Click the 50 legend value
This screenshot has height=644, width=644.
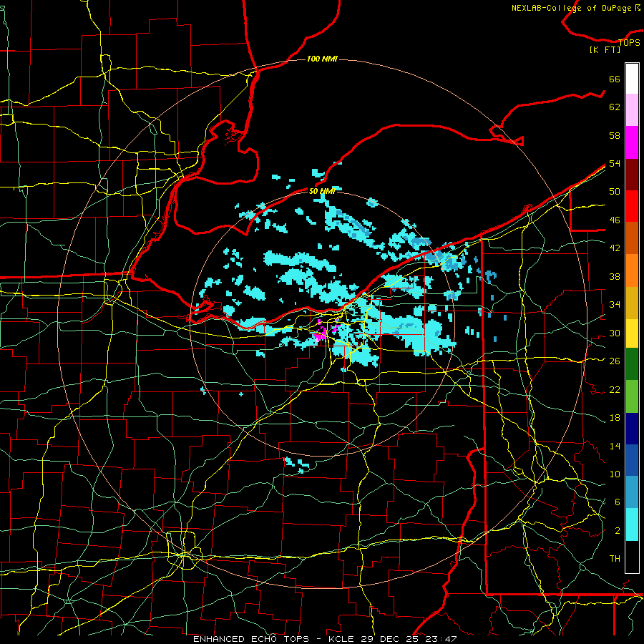pyautogui.click(x=615, y=192)
